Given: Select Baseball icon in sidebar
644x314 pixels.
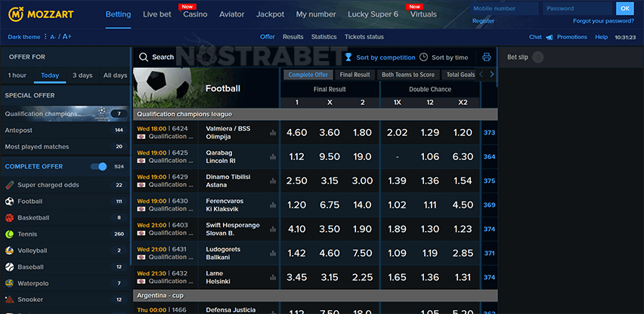Looking at the screenshot, I should pyautogui.click(x=9, y=267).
